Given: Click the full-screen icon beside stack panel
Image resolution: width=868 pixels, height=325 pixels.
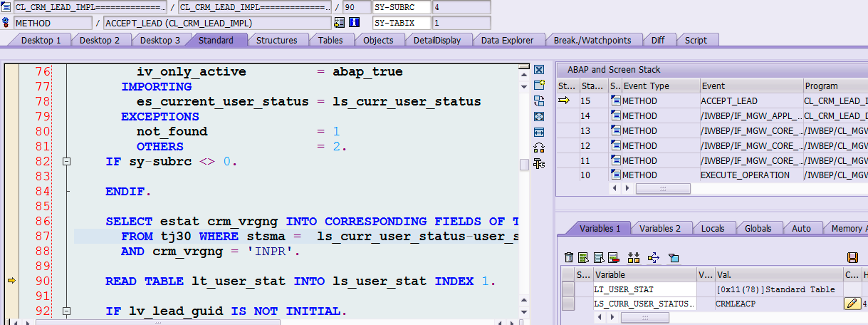Looking at the screenshot, I should coord(539,116).
